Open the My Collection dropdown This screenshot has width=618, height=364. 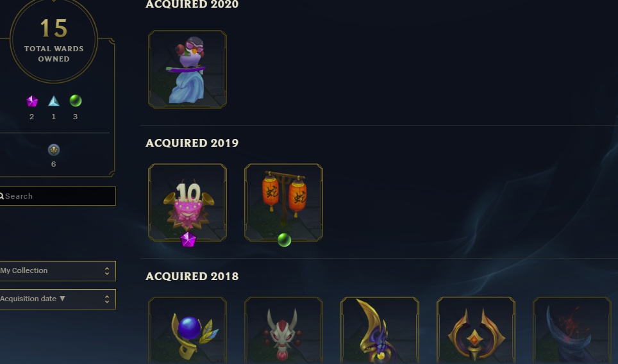(58, 271)
